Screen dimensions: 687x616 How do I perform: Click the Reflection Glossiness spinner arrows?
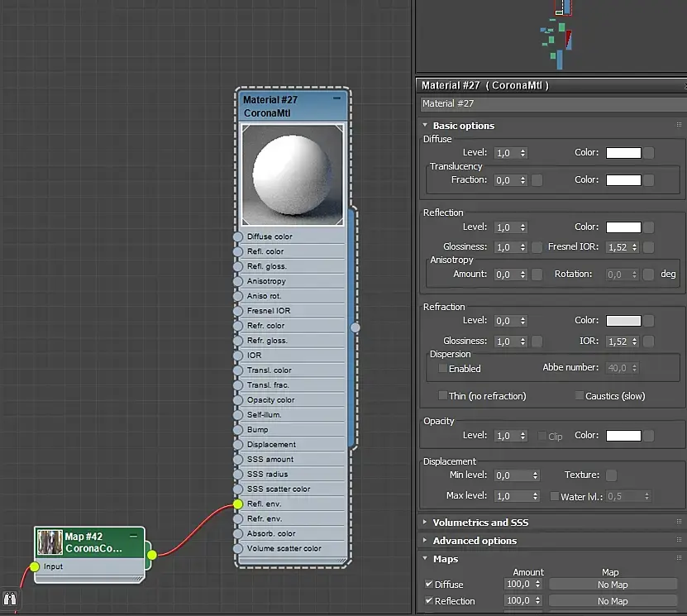(x=522, y=247)
